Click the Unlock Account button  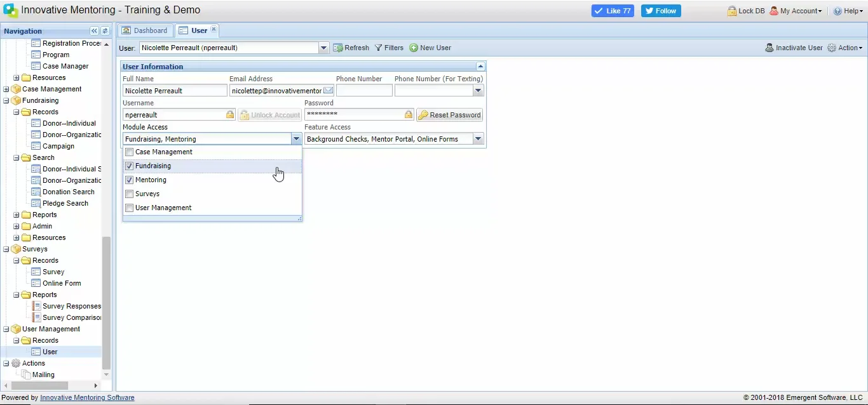click(269, 115)
